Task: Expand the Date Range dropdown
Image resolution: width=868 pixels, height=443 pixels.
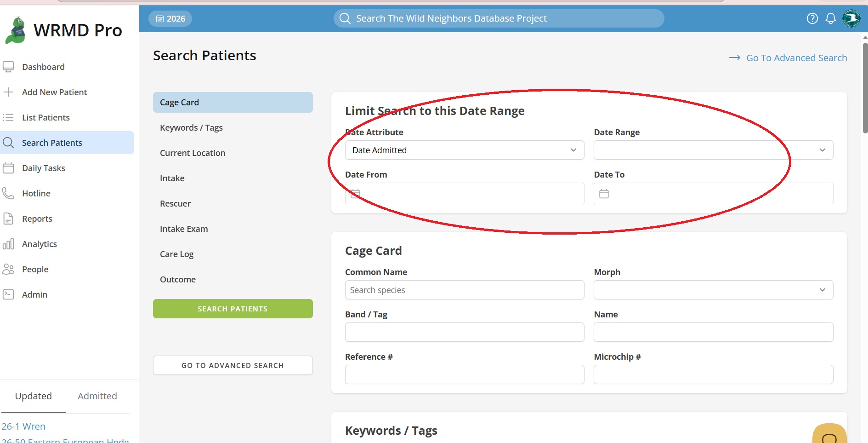Action: 713,150
